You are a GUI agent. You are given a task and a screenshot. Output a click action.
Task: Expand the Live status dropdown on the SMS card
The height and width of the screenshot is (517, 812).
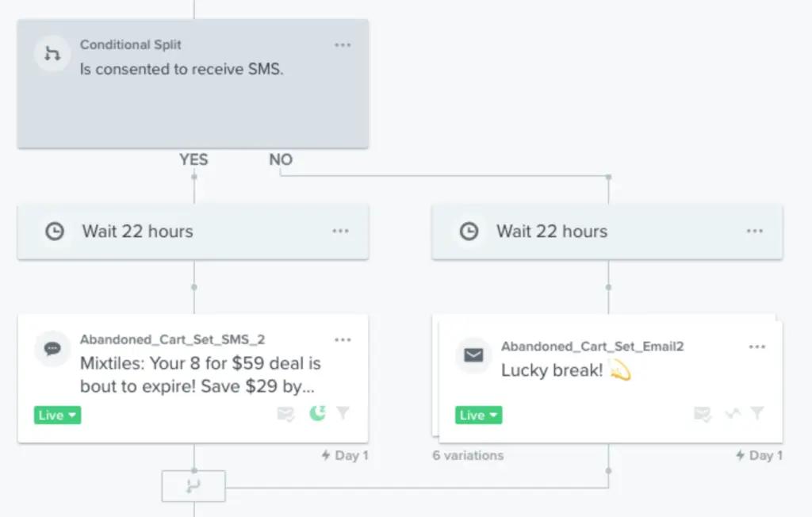click(57, 416)
